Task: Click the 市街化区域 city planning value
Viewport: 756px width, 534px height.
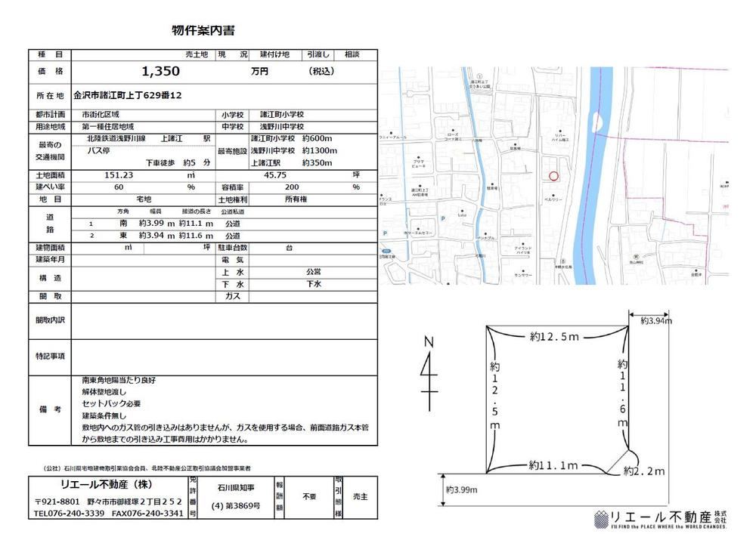Action: [x=101, y=115]
